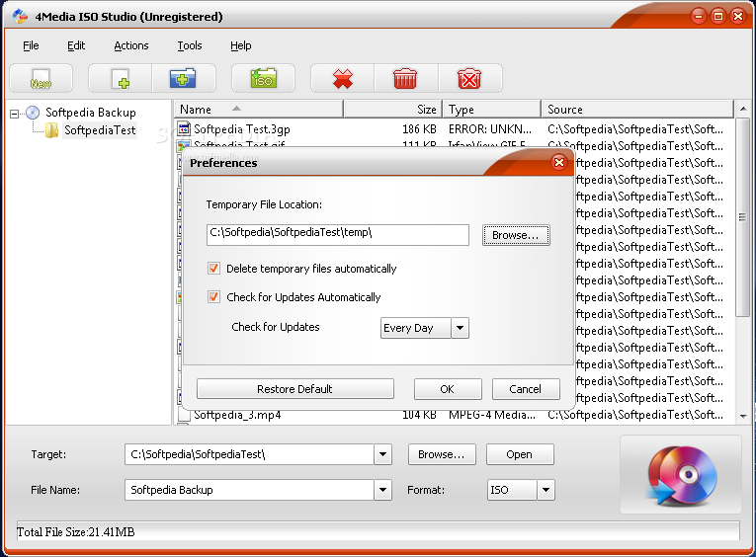Click the large disc burn icon
Screen dimensions: 756x557
click(x=681, y=475)
